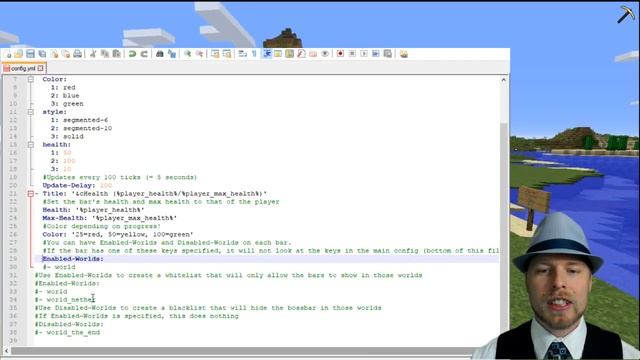Open Folder as Workspace toolbar icon
Screen dimensions: 640x360
[x=313, y=54]
